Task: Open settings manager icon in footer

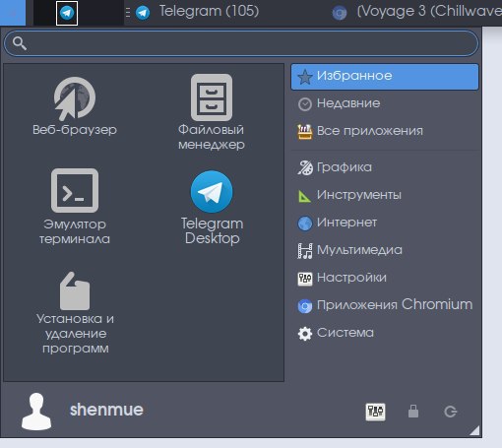Action: click(375, 412)
